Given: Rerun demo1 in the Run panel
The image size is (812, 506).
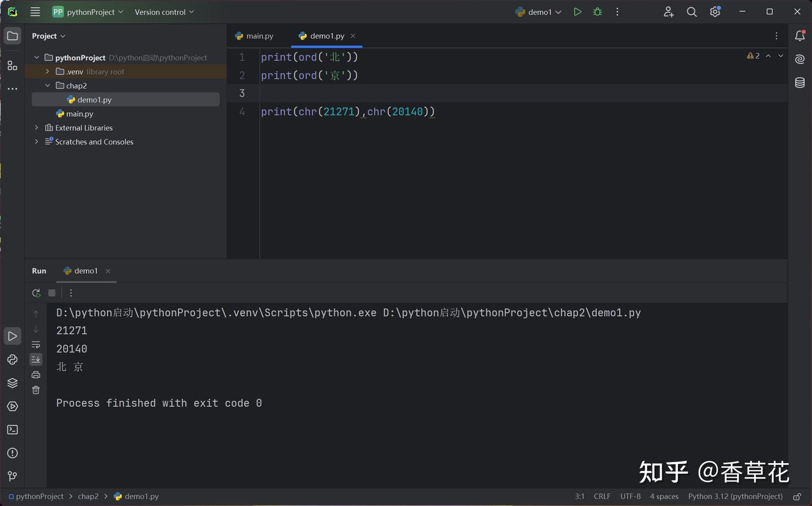Looking at the screenshot, I should tap(36, 293).
